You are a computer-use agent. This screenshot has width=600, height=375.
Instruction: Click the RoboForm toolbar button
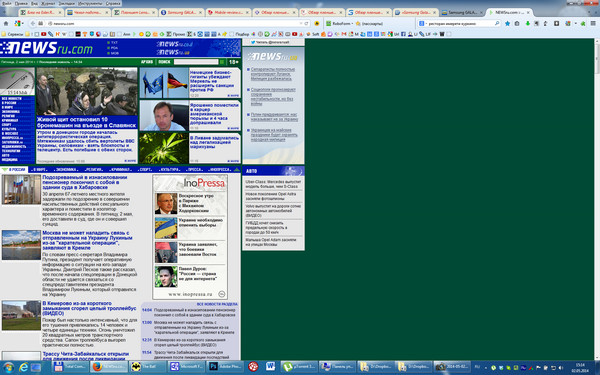(x=338, y=23)
